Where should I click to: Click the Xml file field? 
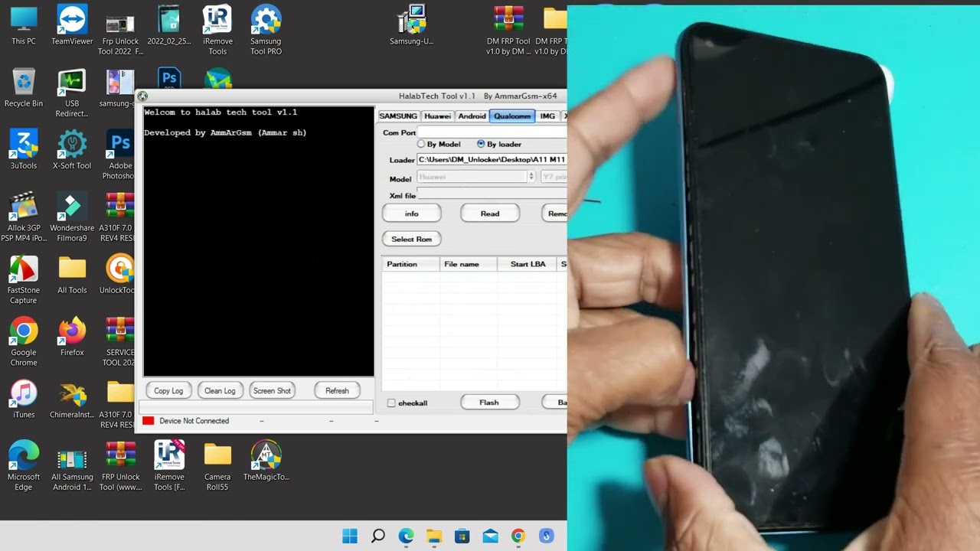pos(492,195)
